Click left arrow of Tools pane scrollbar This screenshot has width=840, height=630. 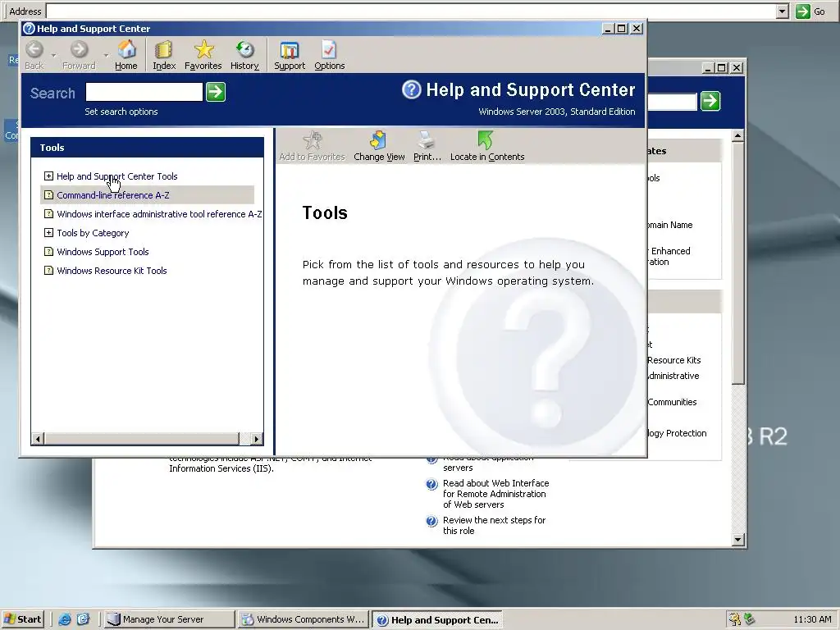[38, 439]
